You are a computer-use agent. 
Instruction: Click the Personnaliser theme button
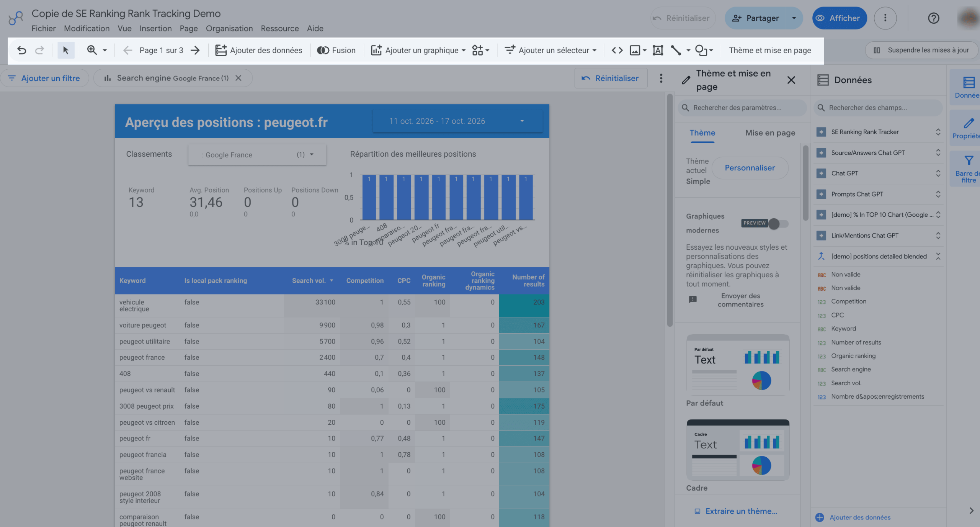(x=750, y=168)
